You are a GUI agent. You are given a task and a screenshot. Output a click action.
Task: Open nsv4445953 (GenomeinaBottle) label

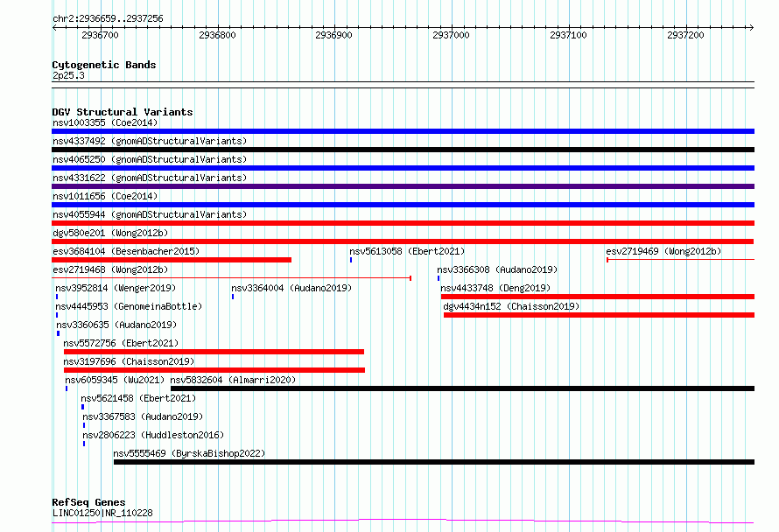(x=129, y=306)
